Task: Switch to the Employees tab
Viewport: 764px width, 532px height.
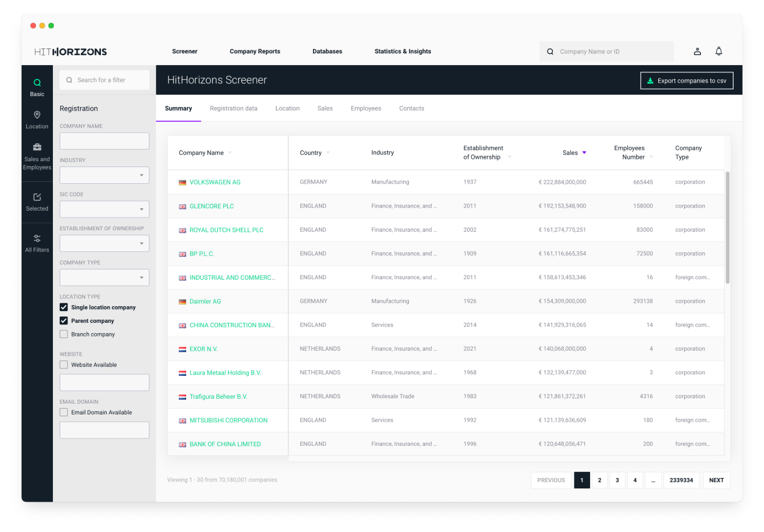Action: click(366, 109)
